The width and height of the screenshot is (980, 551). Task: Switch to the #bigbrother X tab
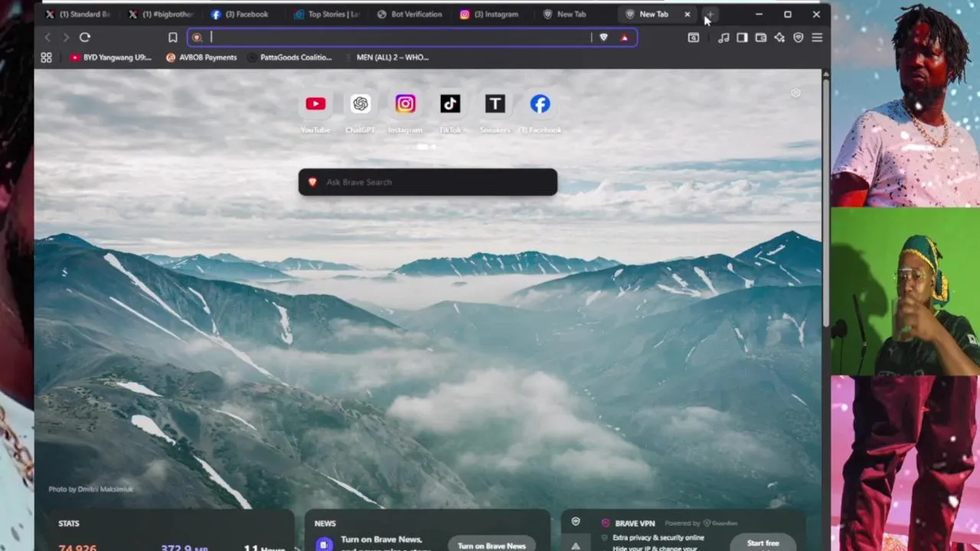pos(161,14)
